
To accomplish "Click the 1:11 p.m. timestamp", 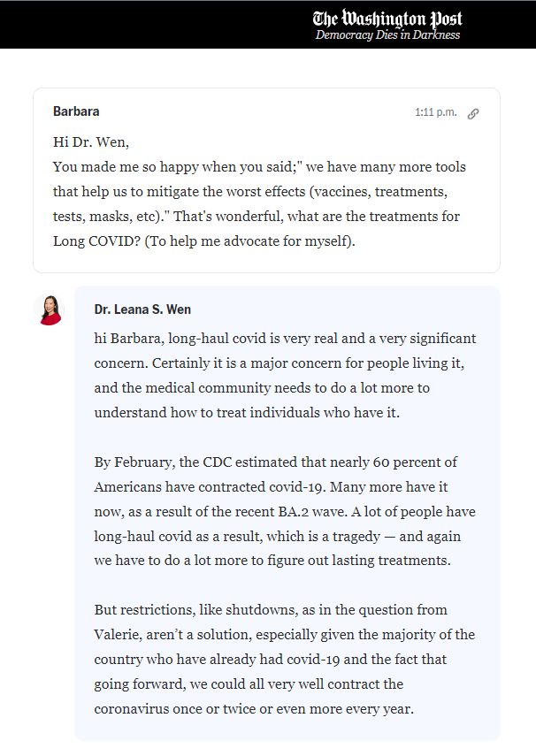I will 436,112.
